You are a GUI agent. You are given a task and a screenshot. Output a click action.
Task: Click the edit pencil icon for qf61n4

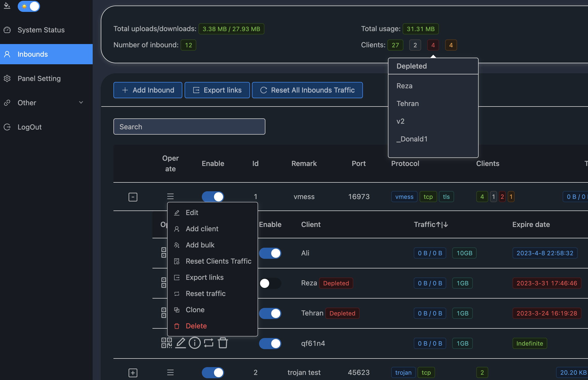181,343
